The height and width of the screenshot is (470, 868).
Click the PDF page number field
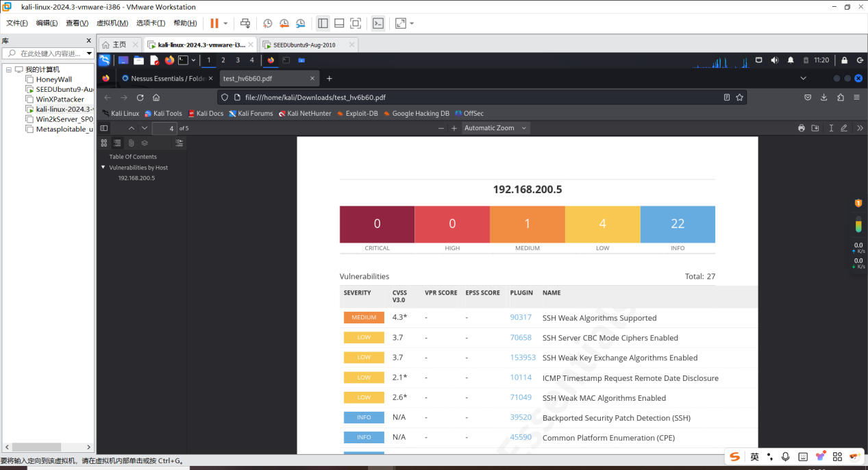(164, 128)
